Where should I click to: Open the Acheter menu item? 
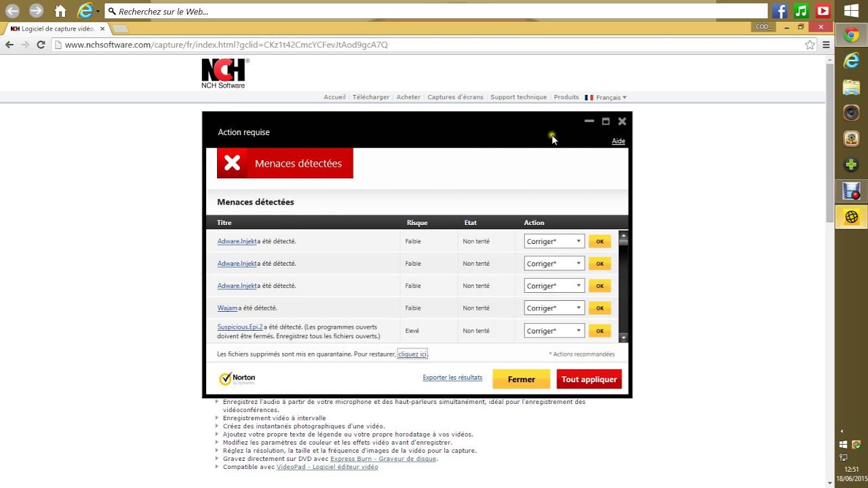[408, 97]
